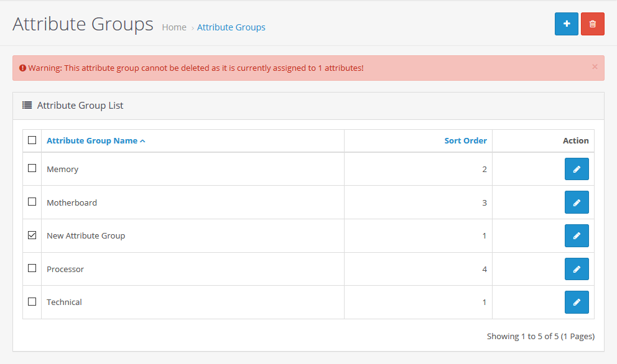The width and height of the screenshot is (617, 364).
Task: Toggle the select-all checkbox in table header
Action: coord(32,140)
